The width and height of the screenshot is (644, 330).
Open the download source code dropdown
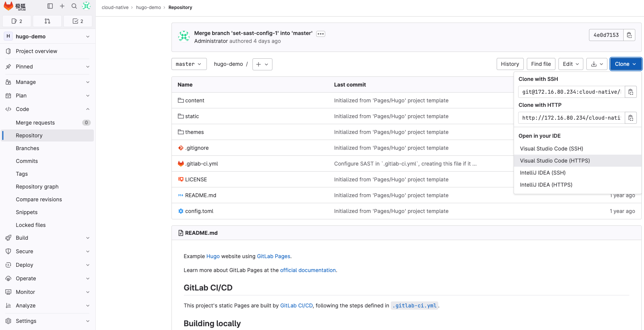[597, 64]
